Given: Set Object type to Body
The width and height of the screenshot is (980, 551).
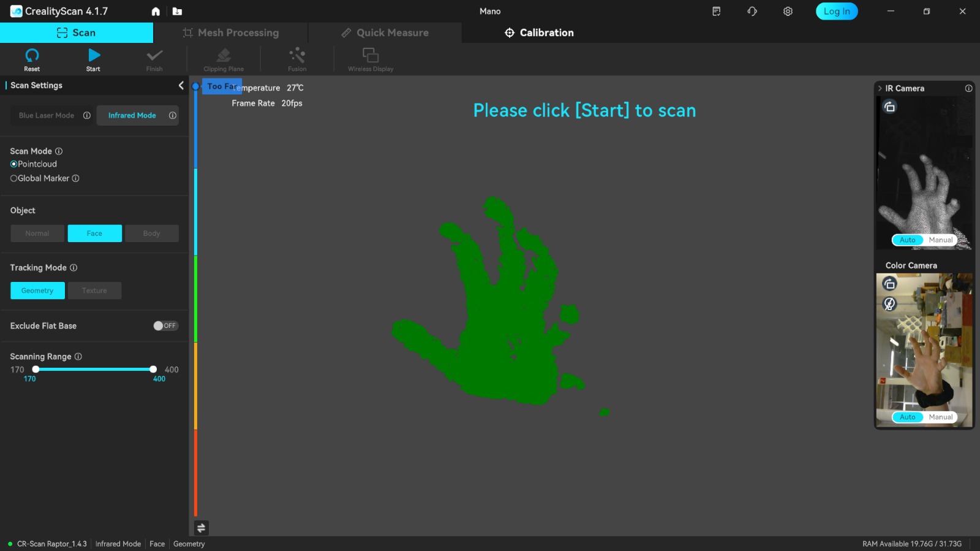Looking at the screenshot, I should click(x=152, y=234).
